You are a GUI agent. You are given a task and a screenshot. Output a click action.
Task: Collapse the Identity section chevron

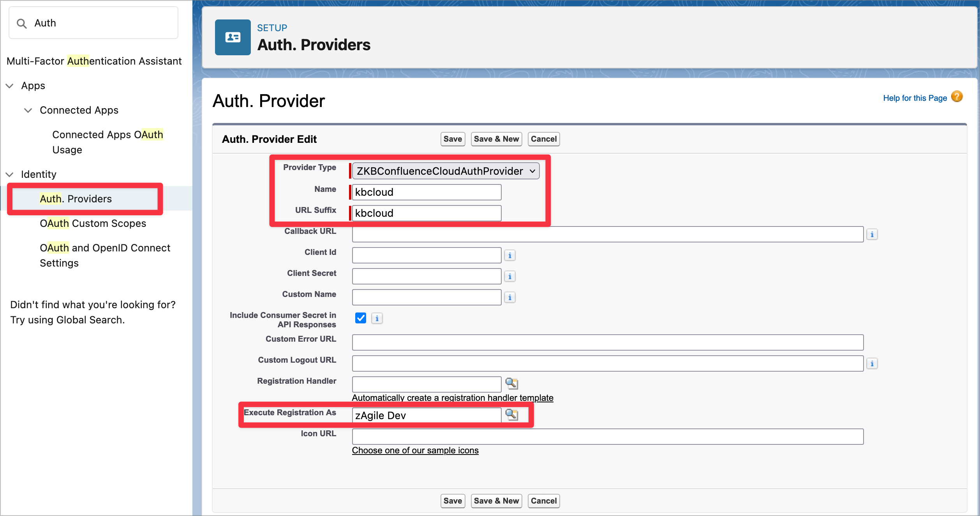click(x=10, y=174)
